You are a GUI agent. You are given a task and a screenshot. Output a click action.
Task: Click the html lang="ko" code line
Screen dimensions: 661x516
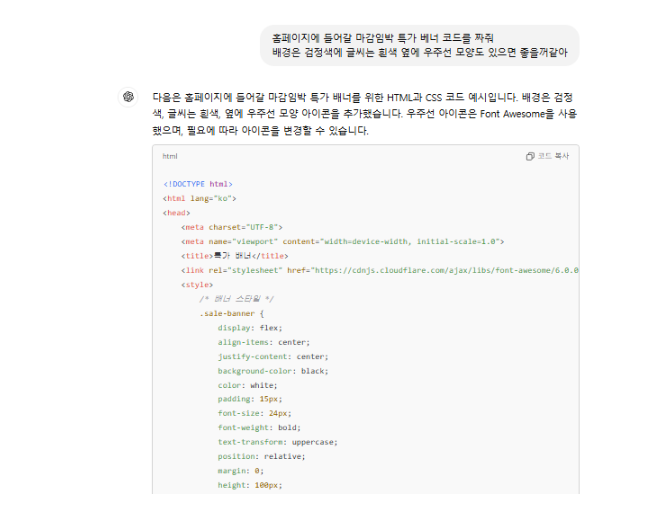click(x=199, y=199)
